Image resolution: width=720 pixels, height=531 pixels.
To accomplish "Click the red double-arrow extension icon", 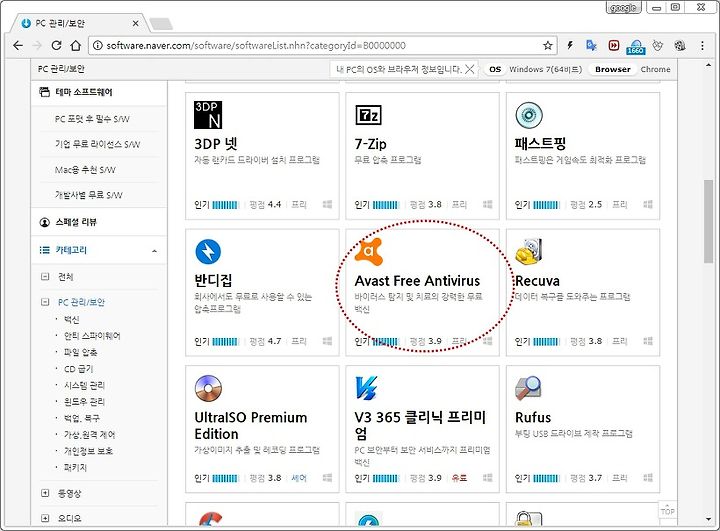I will coord(613,45).
